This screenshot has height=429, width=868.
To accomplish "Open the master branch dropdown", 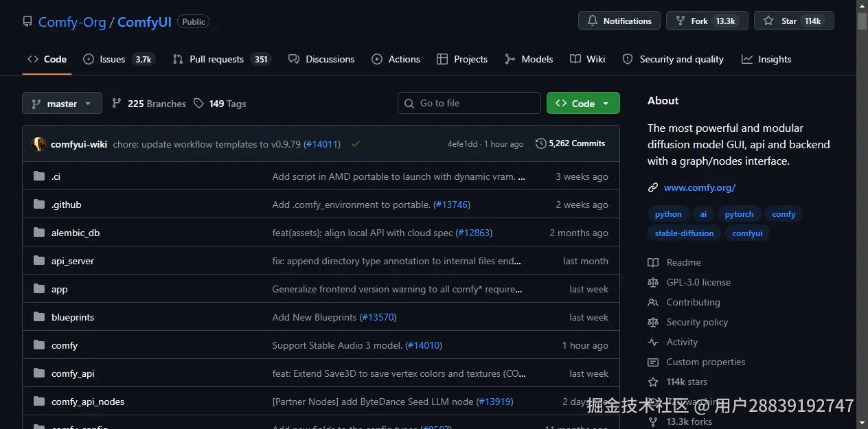I will tap(62, 103).
